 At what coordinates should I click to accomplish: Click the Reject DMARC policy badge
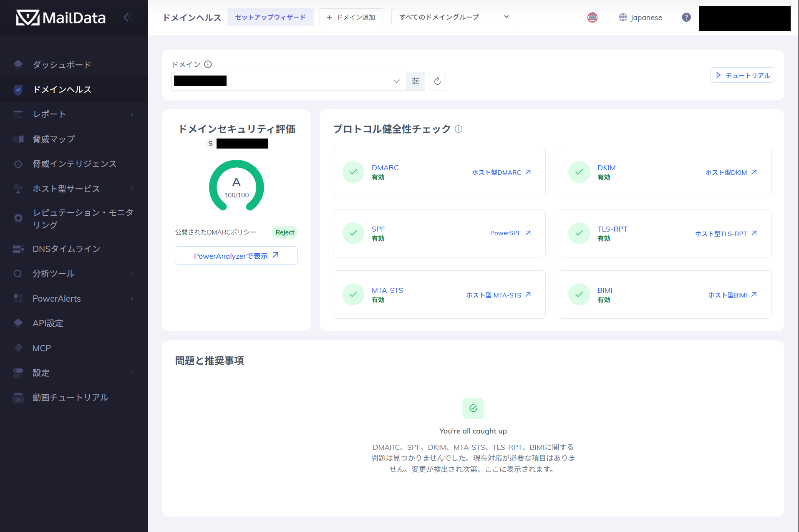tap(285, 232)
